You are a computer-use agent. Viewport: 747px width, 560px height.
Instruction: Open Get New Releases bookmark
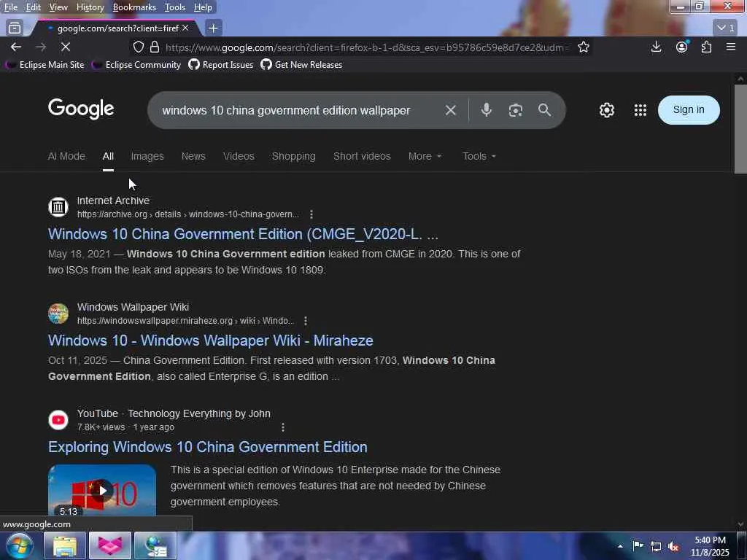point(301,65)
